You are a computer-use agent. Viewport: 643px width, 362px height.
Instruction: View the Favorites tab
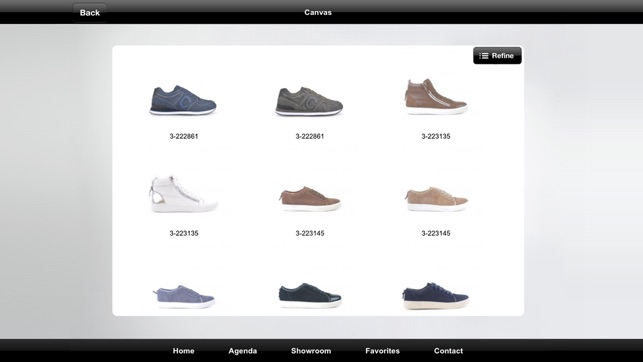pos(382,351)
